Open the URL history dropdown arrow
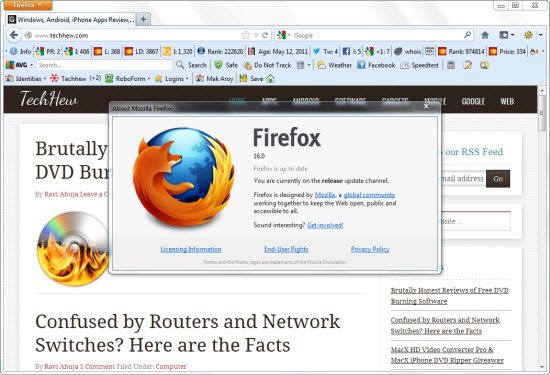 coord(256,35)
